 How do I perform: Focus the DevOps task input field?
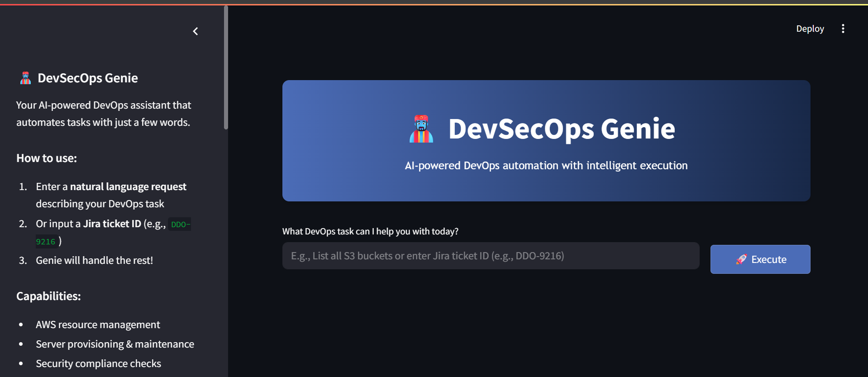tap(491, 256)
